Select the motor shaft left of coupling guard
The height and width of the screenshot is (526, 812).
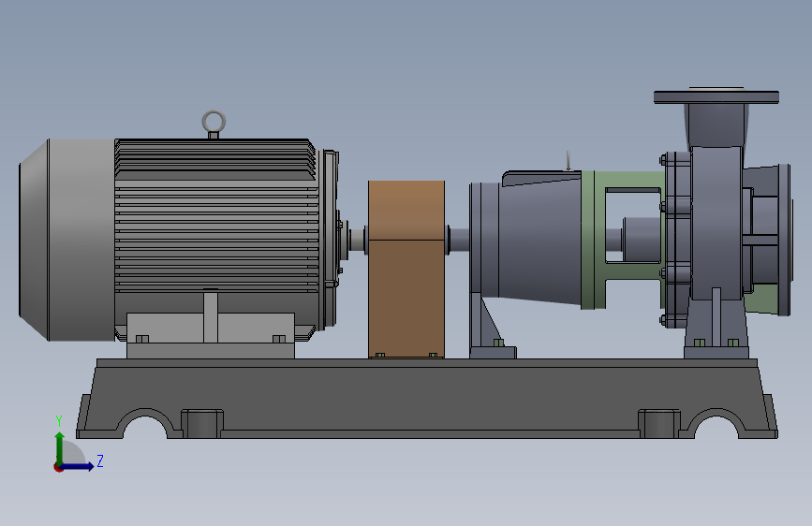pyautogui.click(x=357, y=240)
